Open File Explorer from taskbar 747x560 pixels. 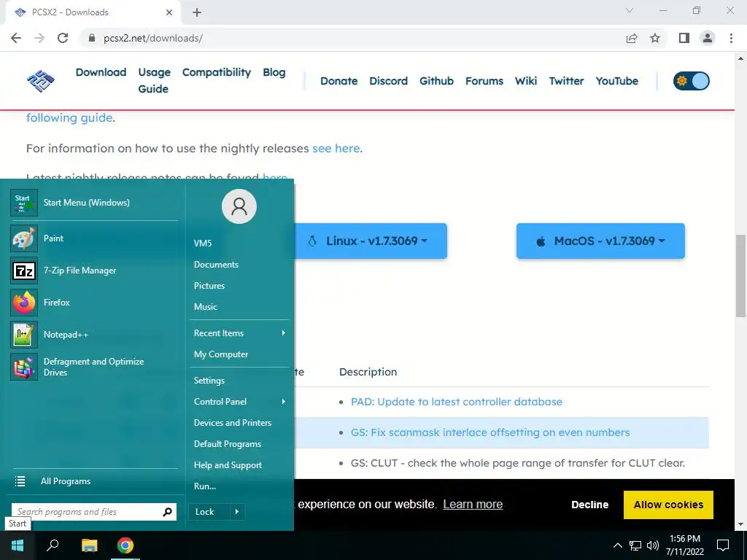coord(89,545)
